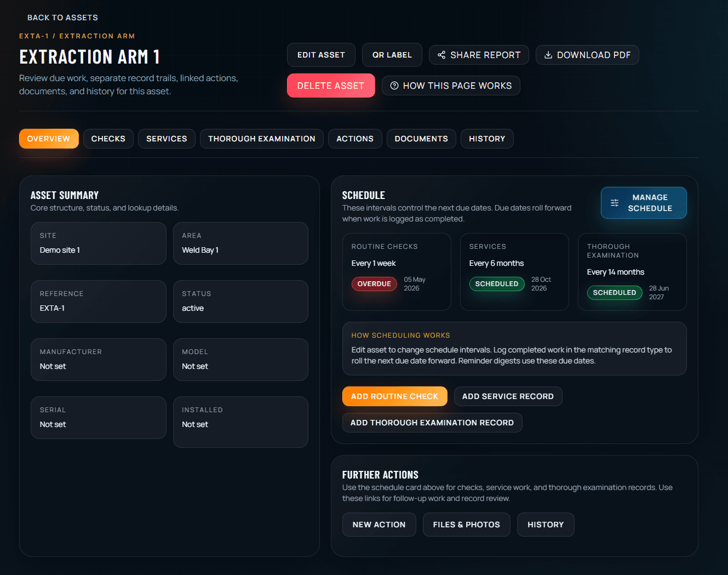Image resolution: width=728 pixels, height=575 pixels.
Task: Click the Download PDF label text
Action: click(594, 55)
